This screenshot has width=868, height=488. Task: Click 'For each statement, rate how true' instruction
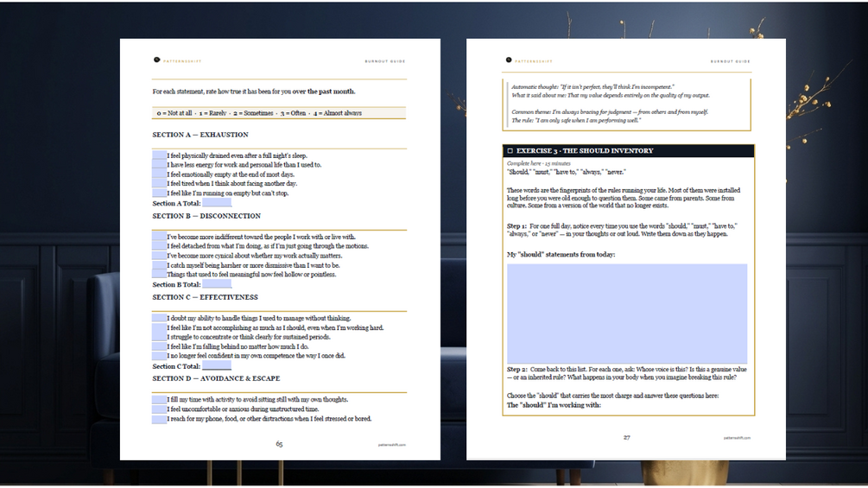[x=254, y=92]
